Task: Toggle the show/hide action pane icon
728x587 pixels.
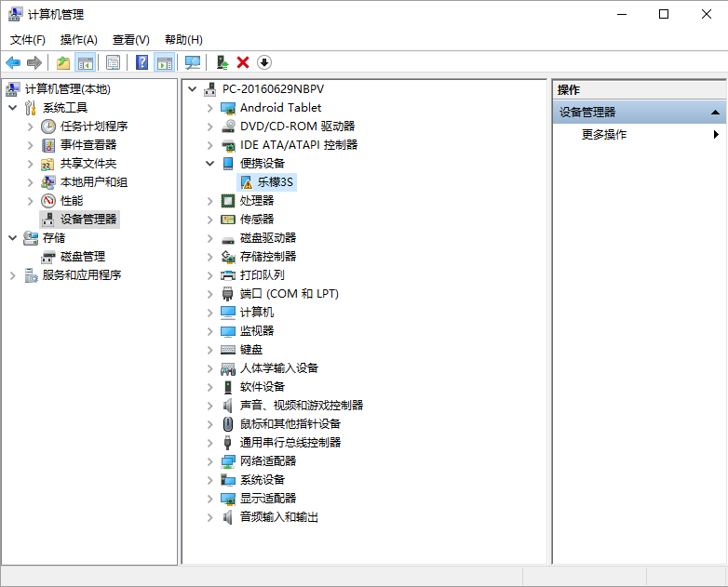Action: pos(165,62)
